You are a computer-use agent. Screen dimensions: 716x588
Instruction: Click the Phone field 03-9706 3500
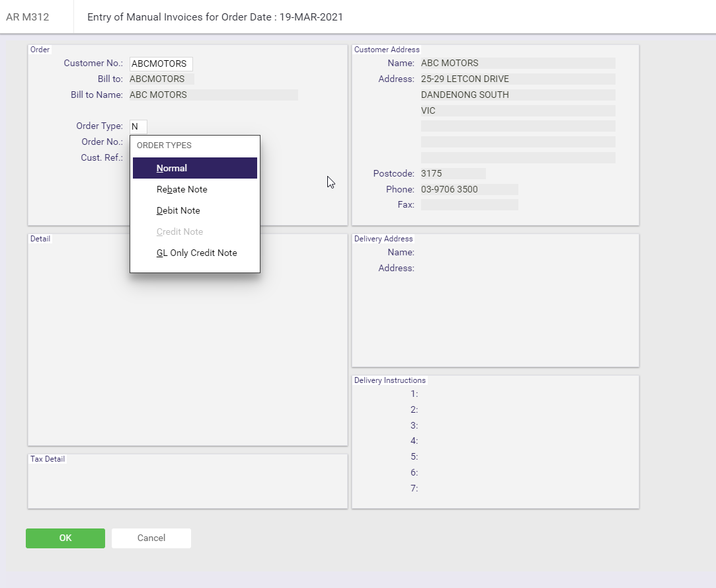(469, 189)
